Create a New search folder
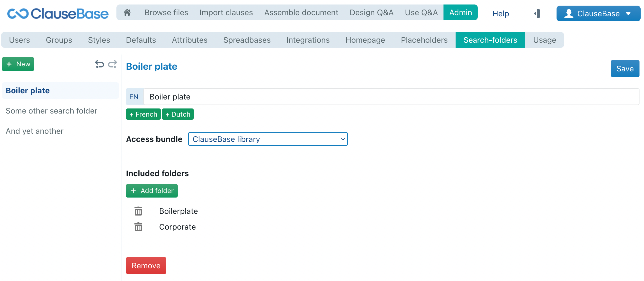The width and height of the screenshot is (644, 281). [18, 64]
